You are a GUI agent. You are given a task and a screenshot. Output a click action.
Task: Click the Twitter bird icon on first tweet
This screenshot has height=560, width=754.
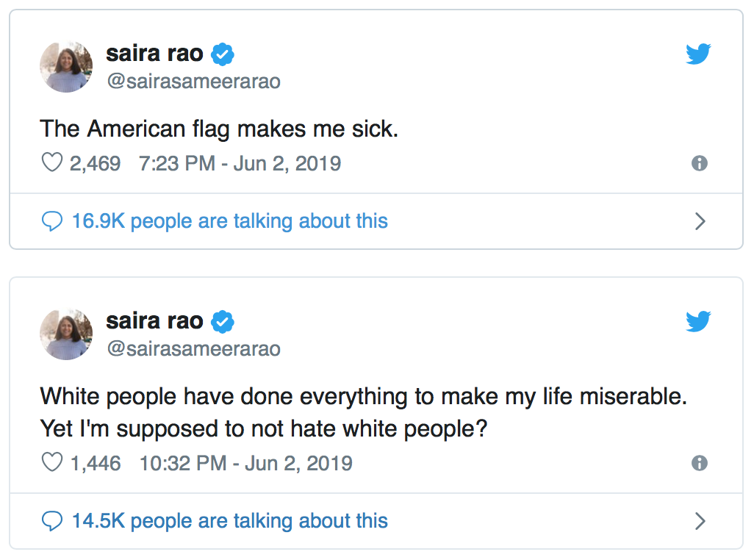[x=698, y=54]
